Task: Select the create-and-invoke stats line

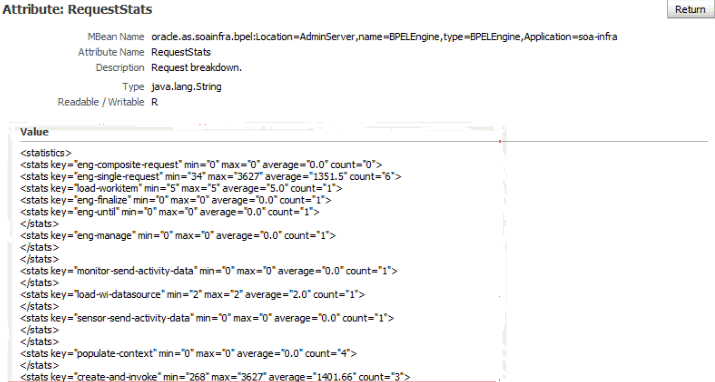Action: pyautogui.click(x=215, y=377)
